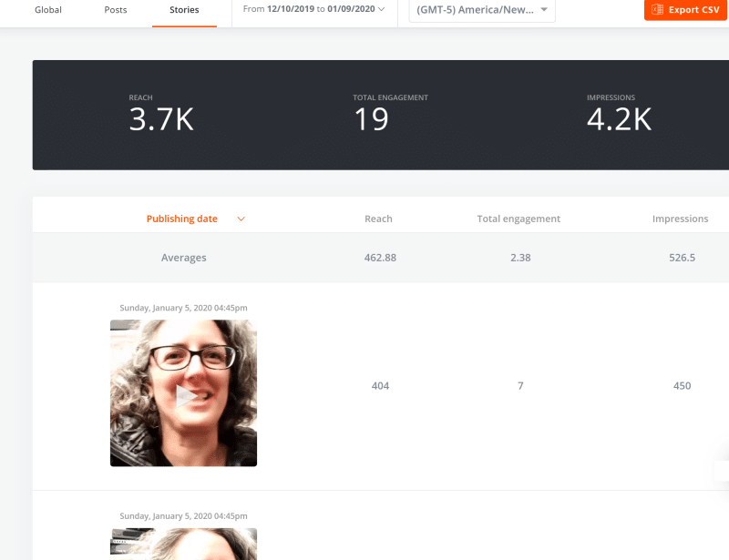Select the Averages row label

click(184, 258)
